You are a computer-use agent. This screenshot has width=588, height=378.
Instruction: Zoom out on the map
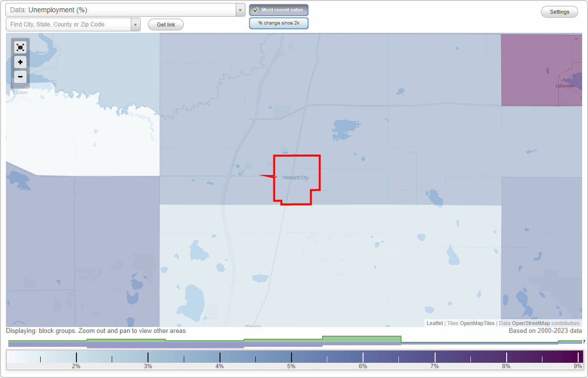coord(20,76)
